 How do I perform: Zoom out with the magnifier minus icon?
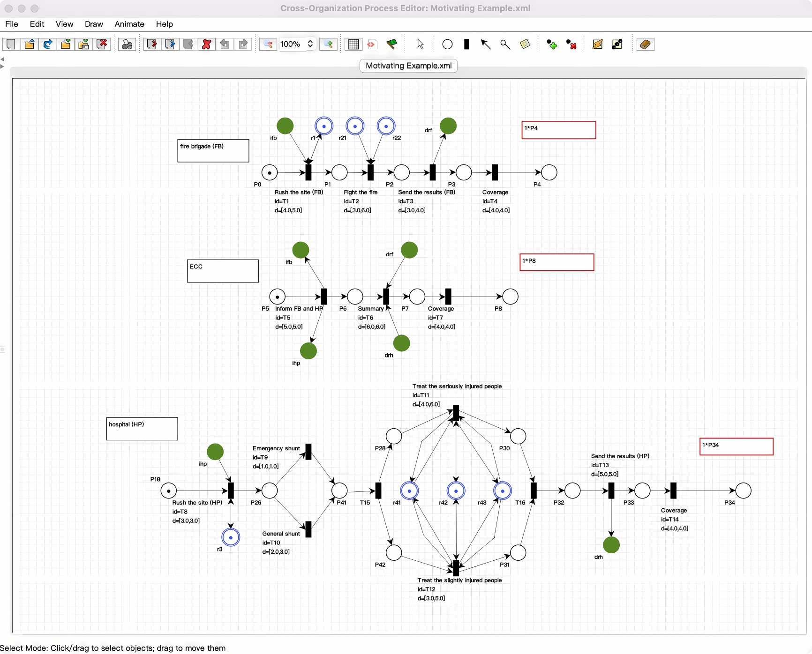click(268, 44)
